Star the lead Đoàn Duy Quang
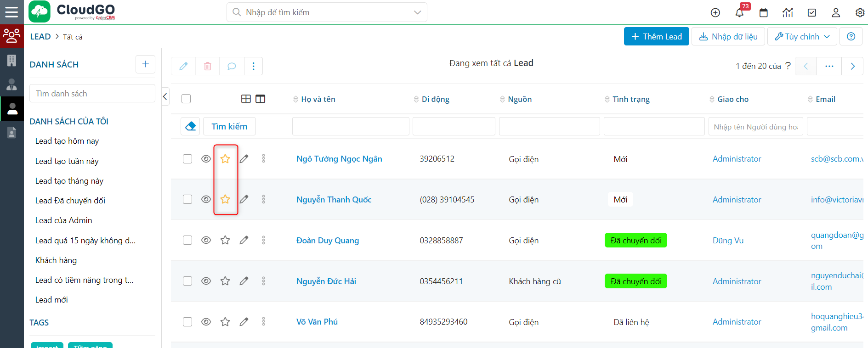The height and width of the screenshot is (348, 868). (x=225, y=240)
